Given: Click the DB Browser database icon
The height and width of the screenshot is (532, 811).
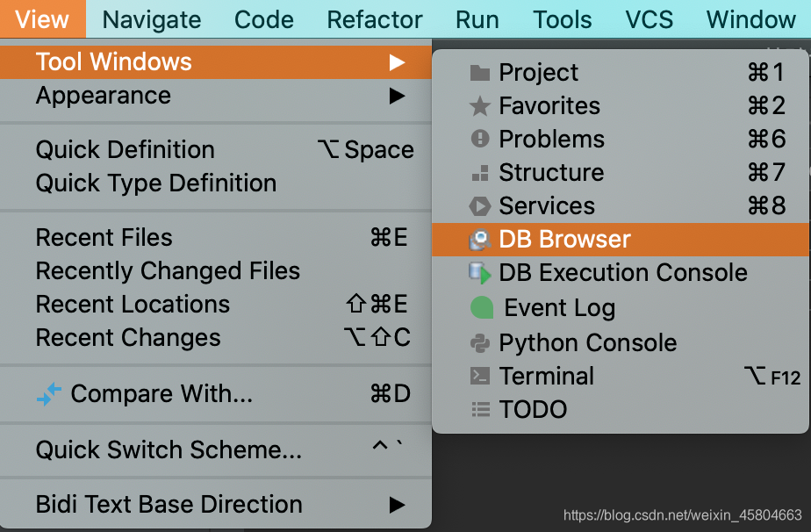Looking at the screenshot, I should (x=479, y=240).
